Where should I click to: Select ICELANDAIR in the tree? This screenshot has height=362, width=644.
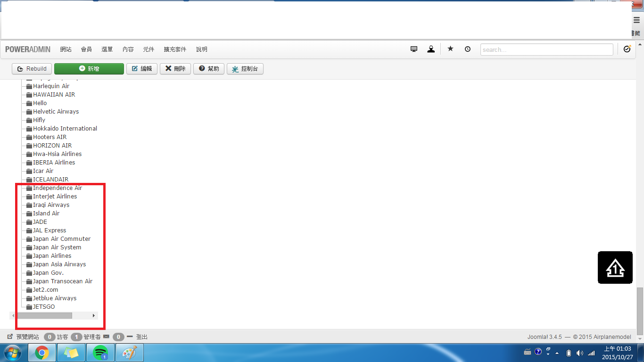[51, 180]
